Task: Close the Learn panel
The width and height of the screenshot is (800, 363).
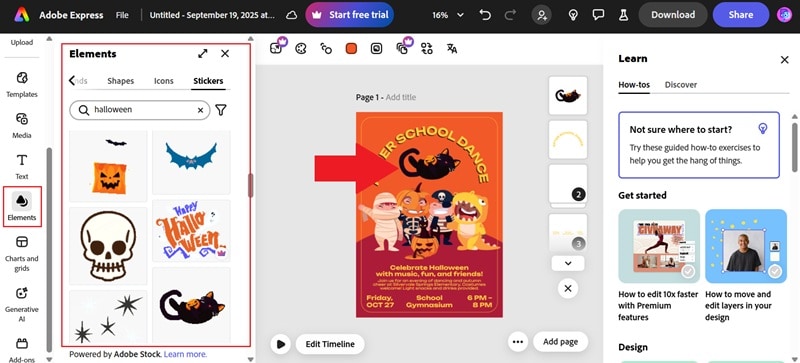Action: coord(785,60)
